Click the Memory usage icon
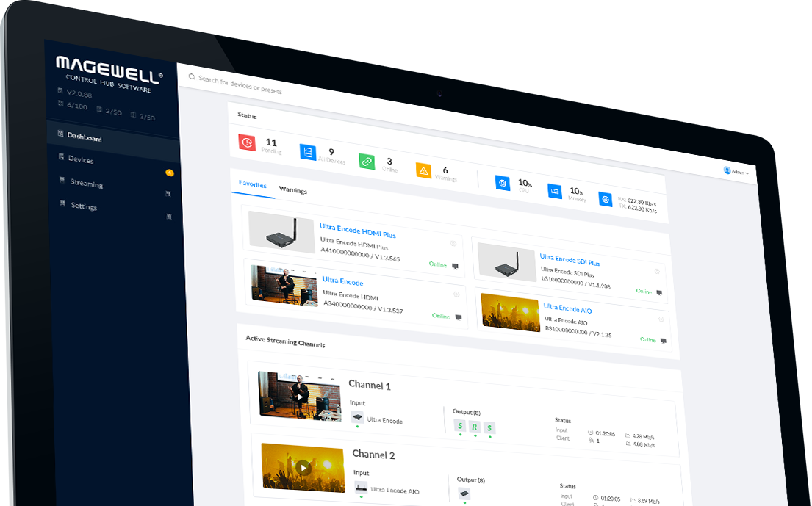 click(x=555, y=191)
